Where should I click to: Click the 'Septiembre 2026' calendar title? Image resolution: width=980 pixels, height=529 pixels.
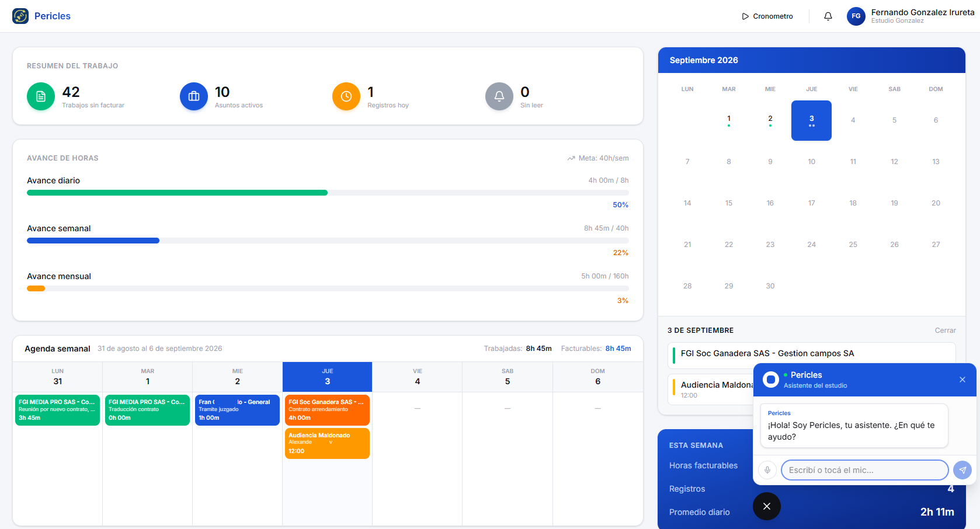(x=704, y=60)
